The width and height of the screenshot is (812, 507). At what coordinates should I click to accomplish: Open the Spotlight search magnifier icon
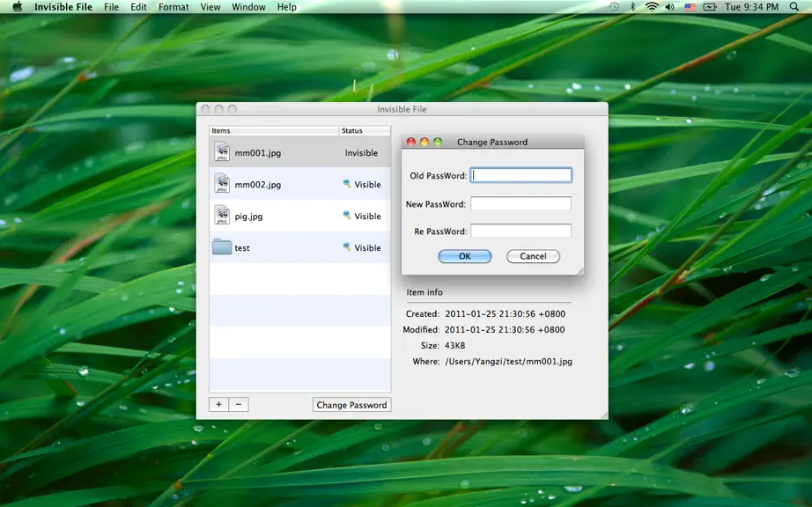click(x=794, y=7)
